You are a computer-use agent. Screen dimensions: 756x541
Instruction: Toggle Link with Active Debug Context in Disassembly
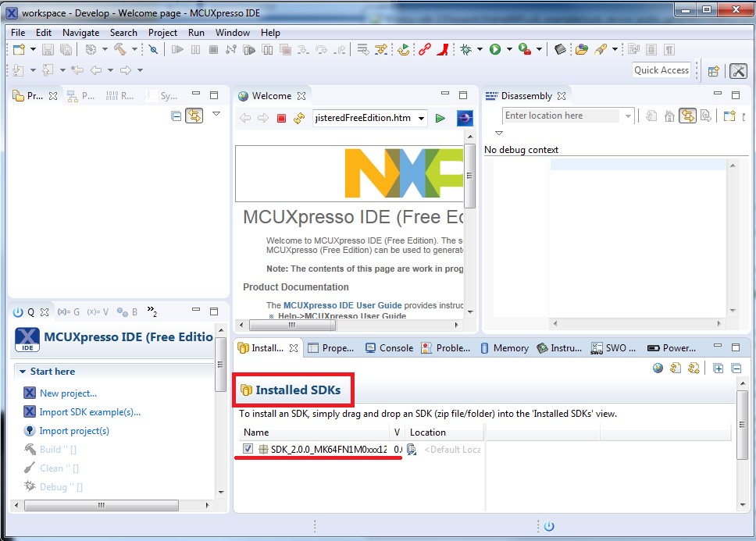tap(687, 116)
